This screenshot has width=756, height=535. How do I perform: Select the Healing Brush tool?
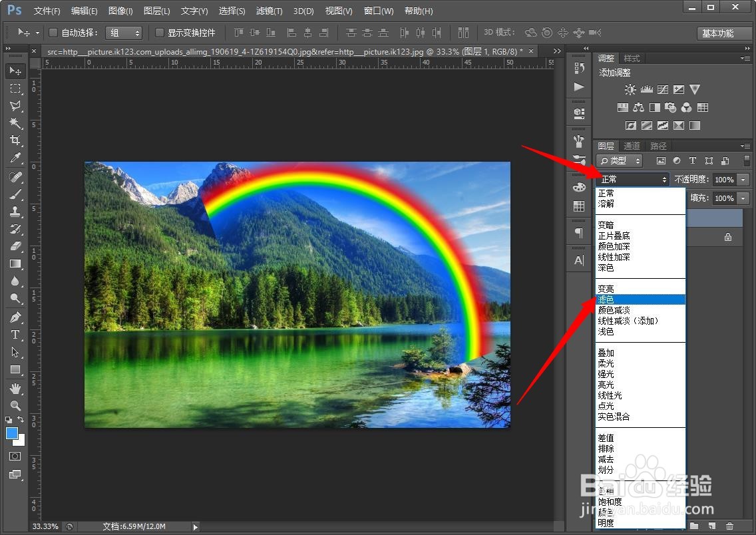pyautogui.click(x=15, y=177)
